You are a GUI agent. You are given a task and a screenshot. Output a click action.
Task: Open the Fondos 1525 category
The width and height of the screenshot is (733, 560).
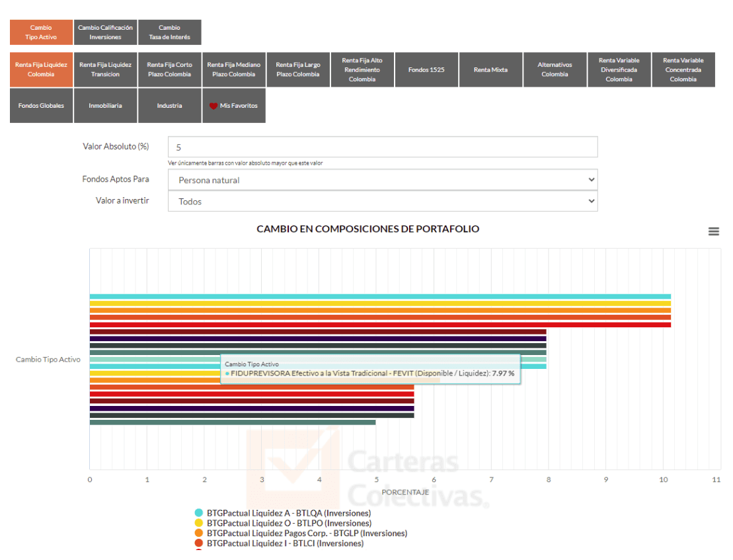coord(426,69)
